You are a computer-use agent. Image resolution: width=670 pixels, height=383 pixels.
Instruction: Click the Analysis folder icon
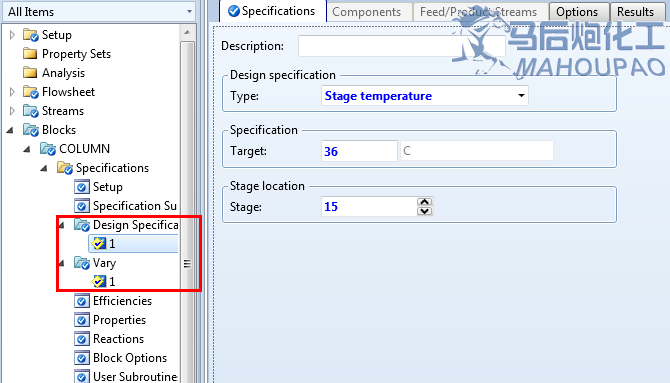pyautogui.click(x=30, y=72)
